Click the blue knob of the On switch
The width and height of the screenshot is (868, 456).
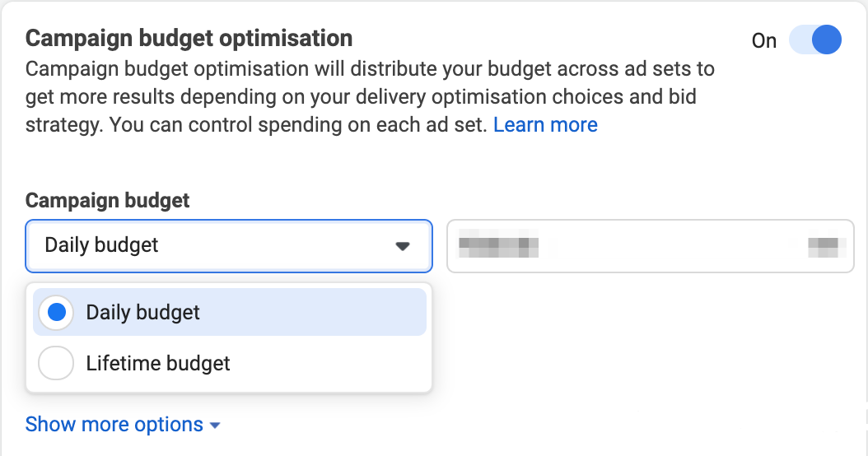825,40
